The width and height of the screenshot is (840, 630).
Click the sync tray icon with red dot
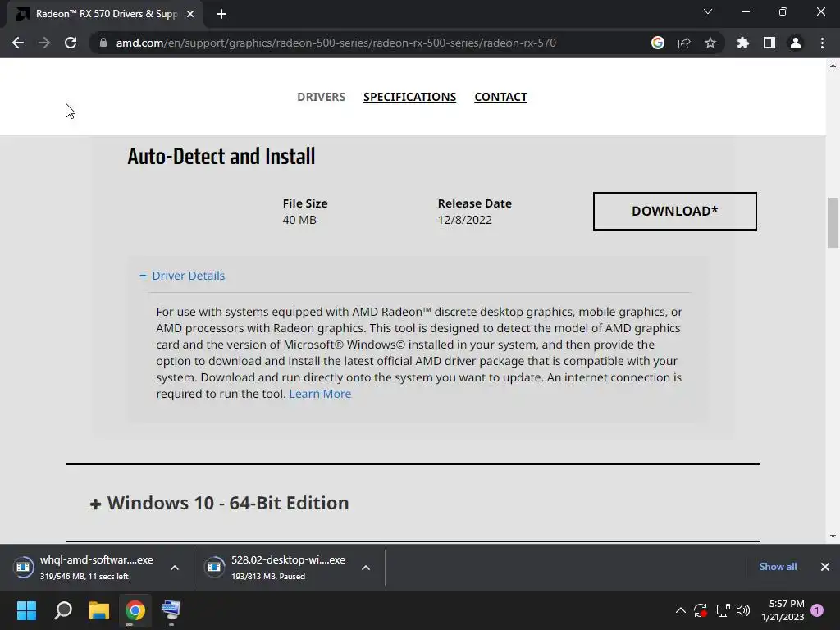tap(701, 610)
